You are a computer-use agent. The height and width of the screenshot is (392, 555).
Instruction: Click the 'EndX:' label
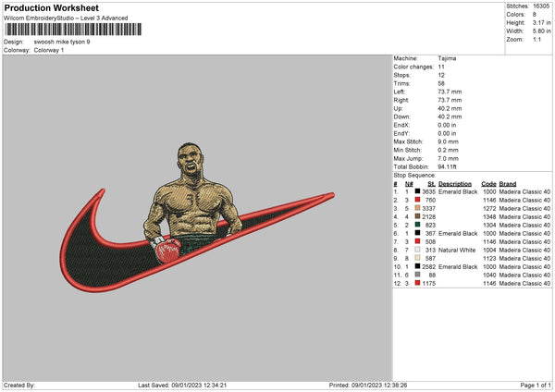pos(401,125)
